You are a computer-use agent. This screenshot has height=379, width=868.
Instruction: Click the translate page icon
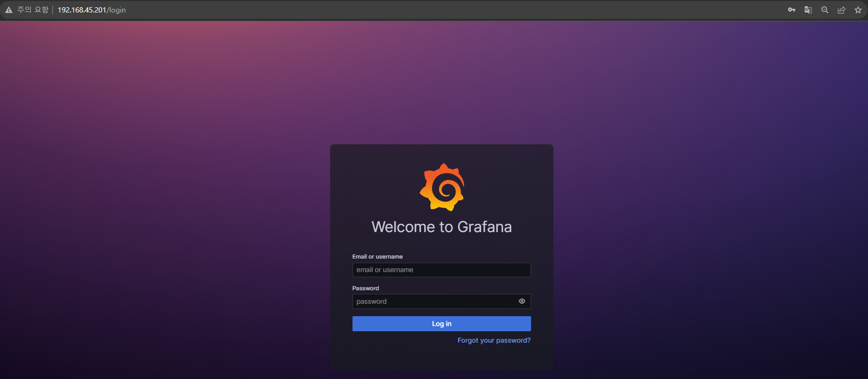click(x=808, y=10)
